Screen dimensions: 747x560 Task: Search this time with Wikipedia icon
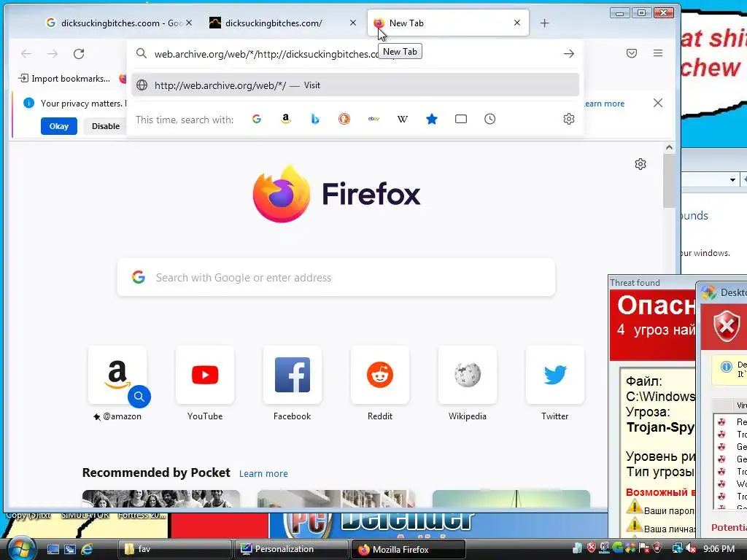[403, 119]
